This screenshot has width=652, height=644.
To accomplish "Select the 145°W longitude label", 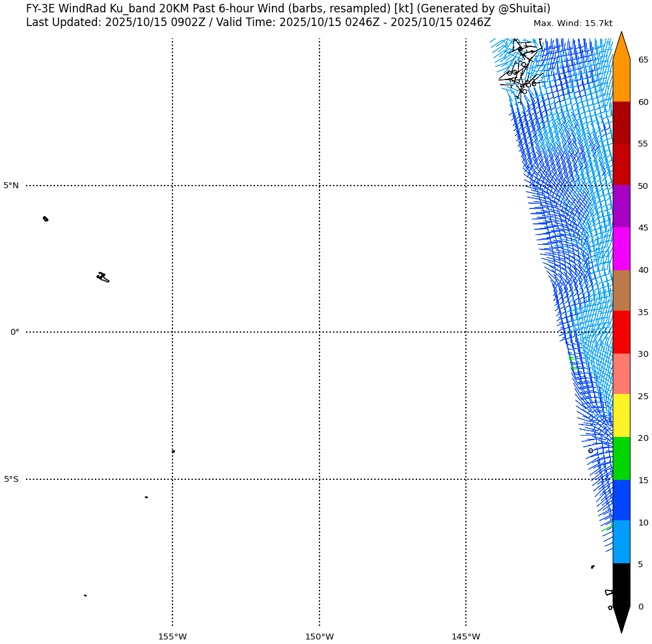I will 466,637.
